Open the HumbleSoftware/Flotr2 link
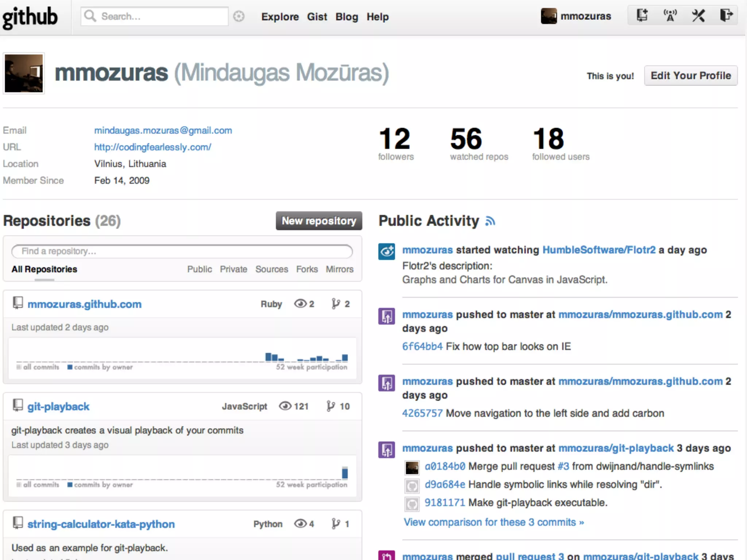The image size is (747, 560). [599, 250]
